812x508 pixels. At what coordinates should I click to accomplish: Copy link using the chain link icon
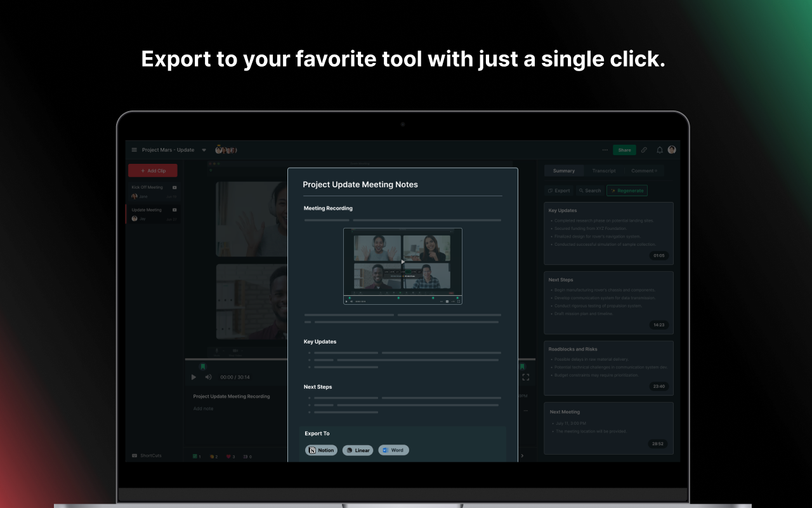644,150
